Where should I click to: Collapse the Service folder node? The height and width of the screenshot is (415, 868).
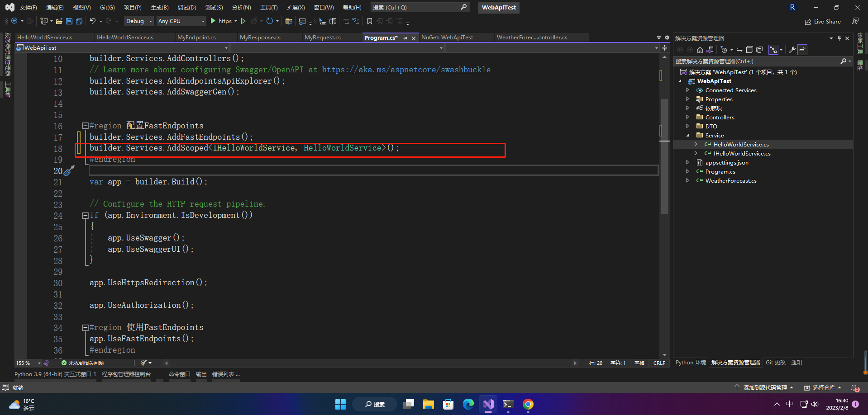click(x=688, y=135)
